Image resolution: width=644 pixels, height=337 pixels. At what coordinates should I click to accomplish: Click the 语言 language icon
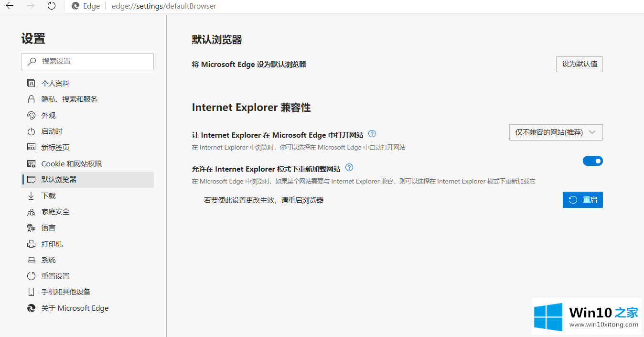tap(31, 228)
